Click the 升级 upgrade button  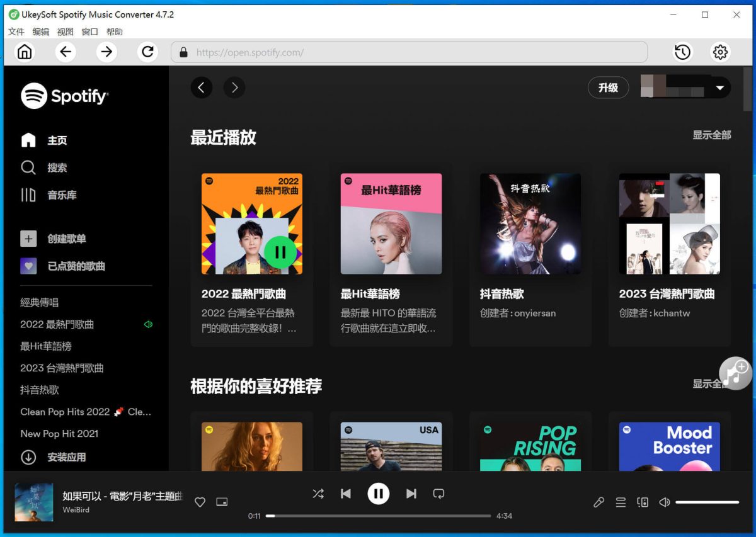point(609,88)
